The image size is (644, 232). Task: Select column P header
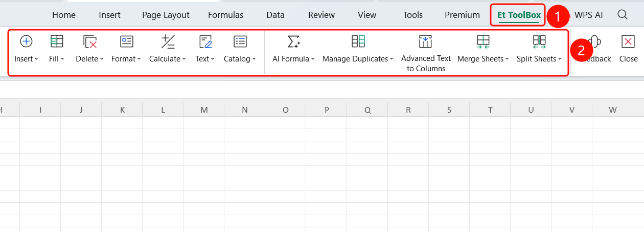pyautogui.click(x=327, y=110)
